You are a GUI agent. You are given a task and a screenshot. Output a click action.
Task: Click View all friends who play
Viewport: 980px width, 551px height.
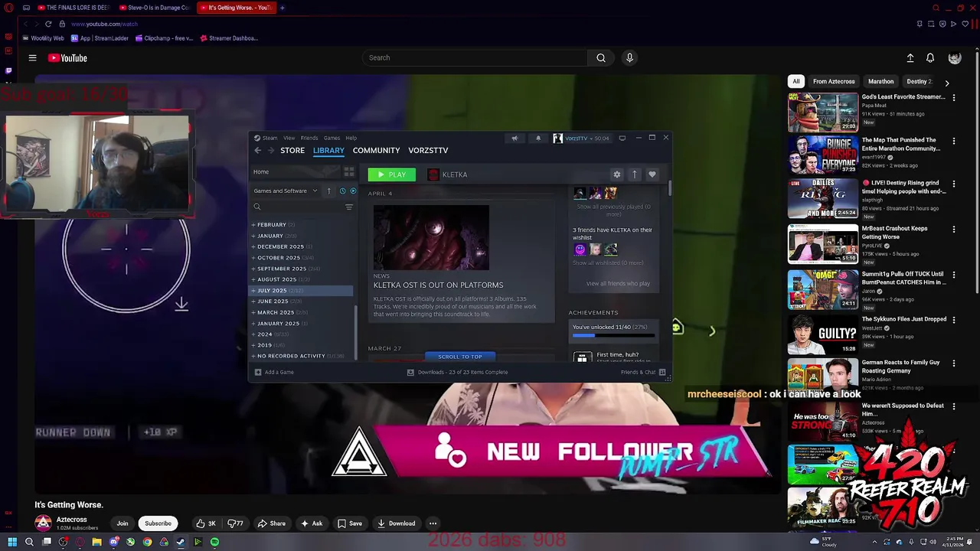tap(618, 284)
